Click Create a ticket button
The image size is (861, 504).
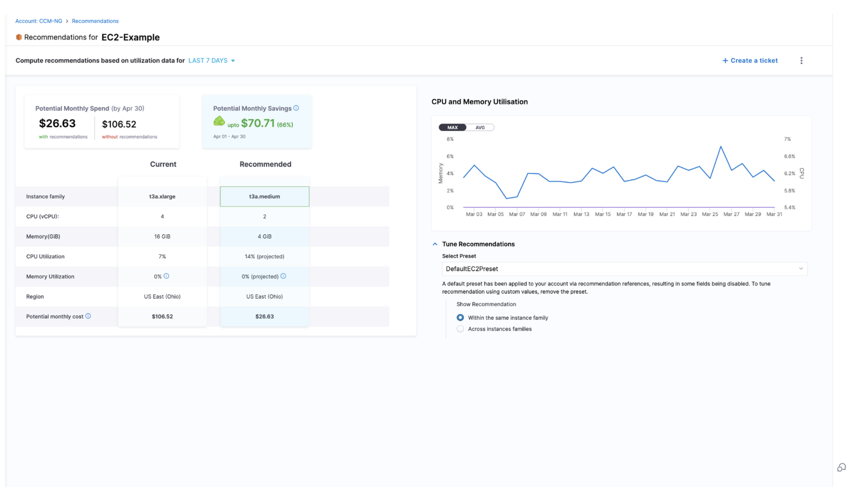(x=750, y=60)
